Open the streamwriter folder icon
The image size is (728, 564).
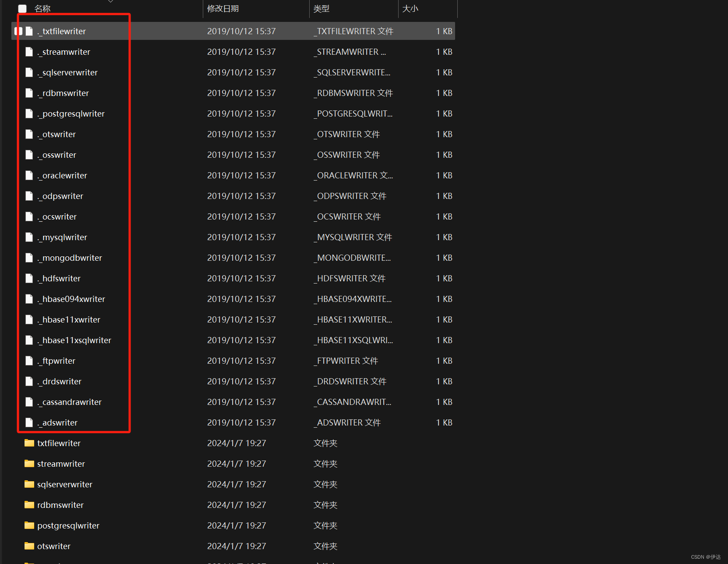[29, 464]
